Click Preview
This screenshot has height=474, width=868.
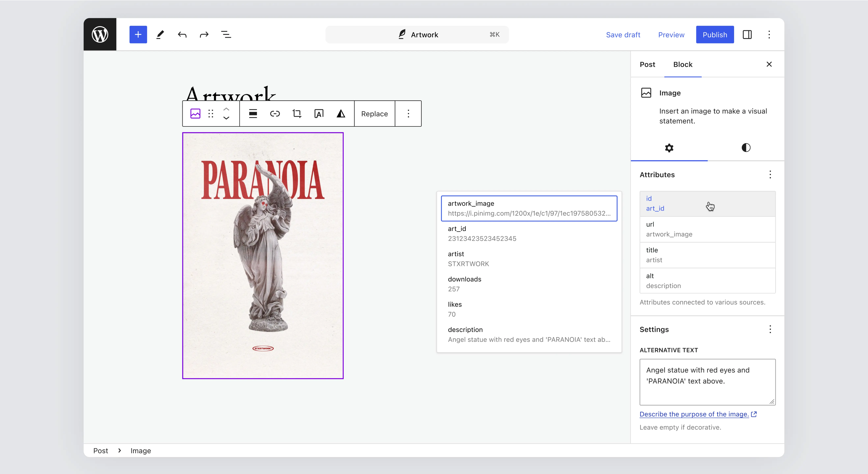coord(671,34)
